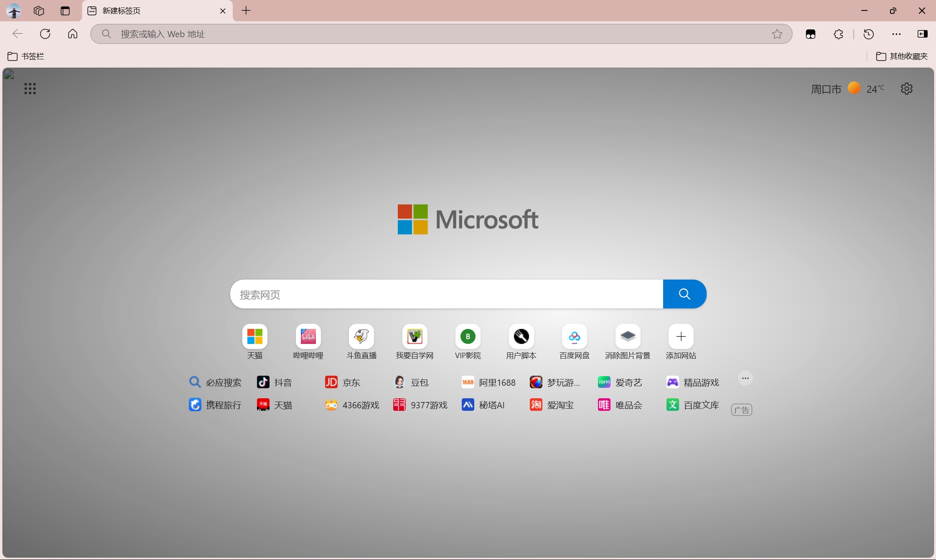The height and width of the screenshot is (560, 936).
Task: Open the apps grid launcher
Action: tap(30, 89)
